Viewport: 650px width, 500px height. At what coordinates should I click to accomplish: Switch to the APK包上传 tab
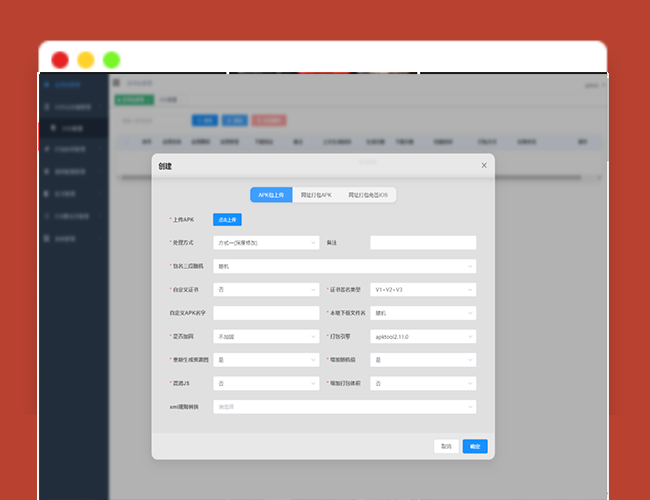coord(271,195)
